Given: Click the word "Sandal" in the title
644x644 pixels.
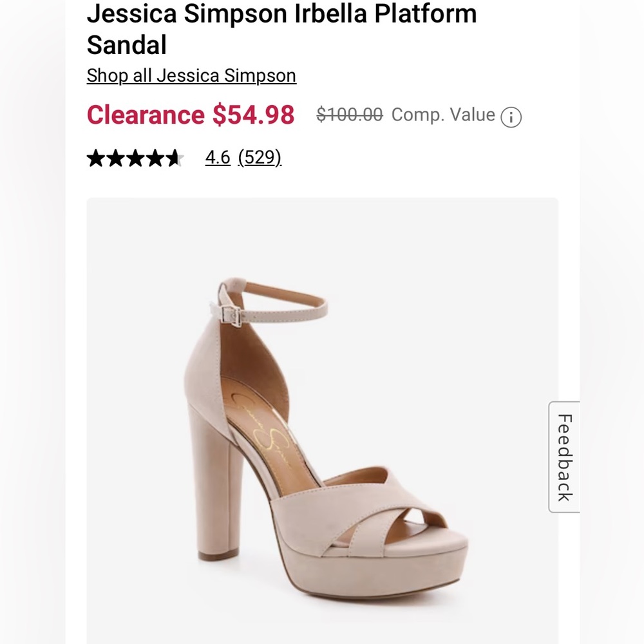Looking at the screenshot, I should [x=127, y=45].
